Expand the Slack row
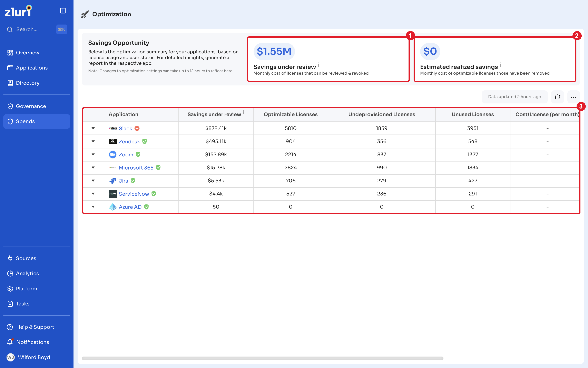 pos(93,128)
